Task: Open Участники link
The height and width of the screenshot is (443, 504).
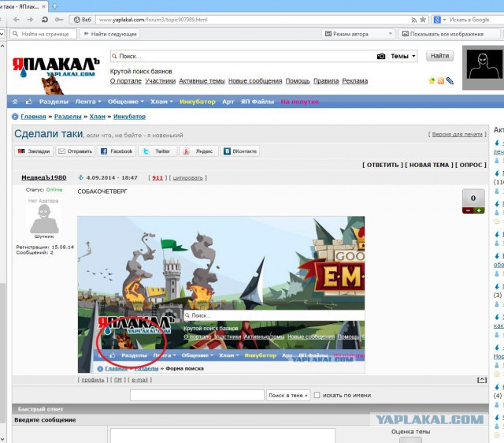Action: [x=160, y=81]
